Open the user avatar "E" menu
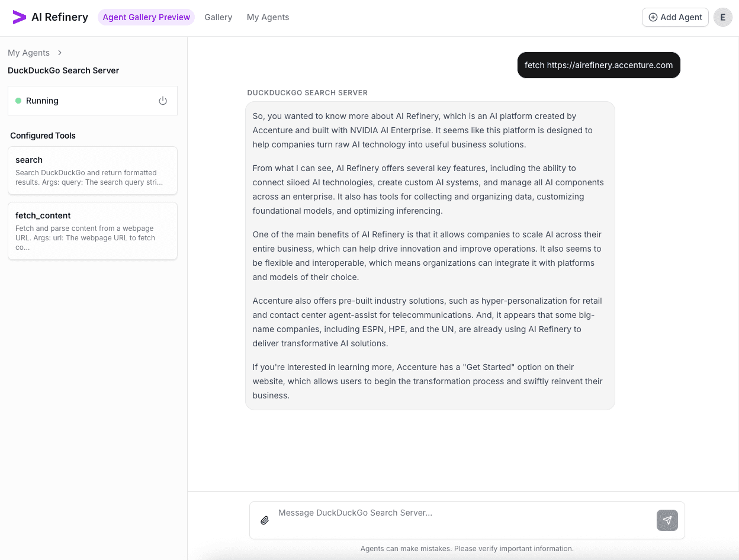The image size is (739, 560). (x=722, y=17)
